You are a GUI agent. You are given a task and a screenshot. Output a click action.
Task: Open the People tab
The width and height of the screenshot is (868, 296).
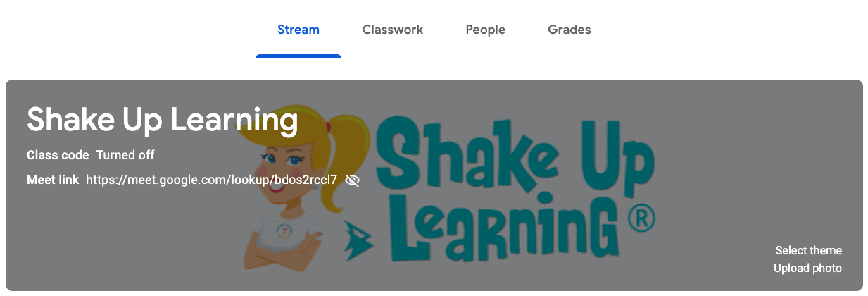tap(486, 30)
